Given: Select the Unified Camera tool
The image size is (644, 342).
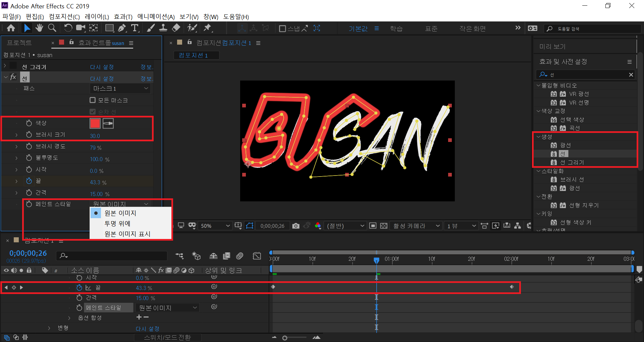Looking at the screenshot, I should 80,28.
